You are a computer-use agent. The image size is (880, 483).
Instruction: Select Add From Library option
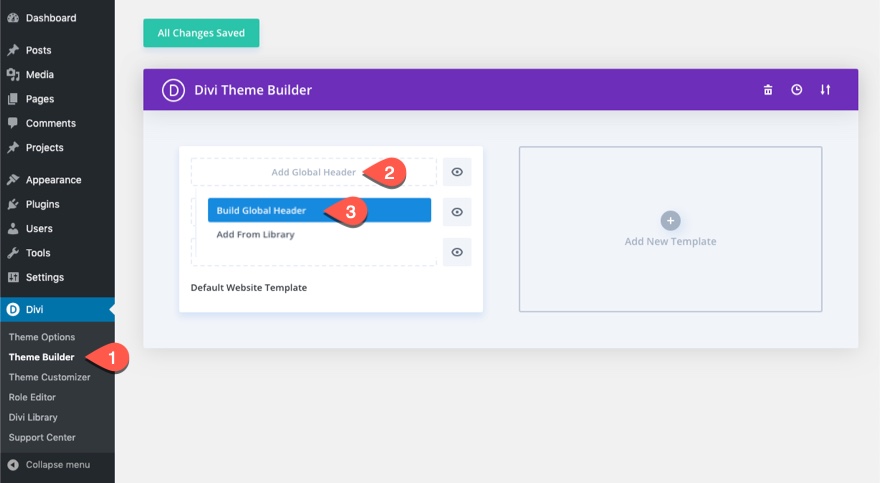pos(255,234)
